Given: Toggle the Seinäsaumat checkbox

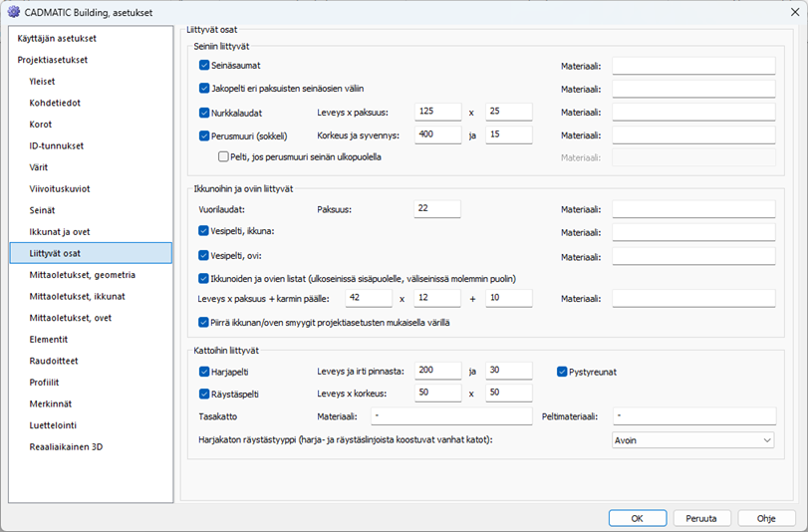Looking at the screenshot, I should click(x=205, y=65).
